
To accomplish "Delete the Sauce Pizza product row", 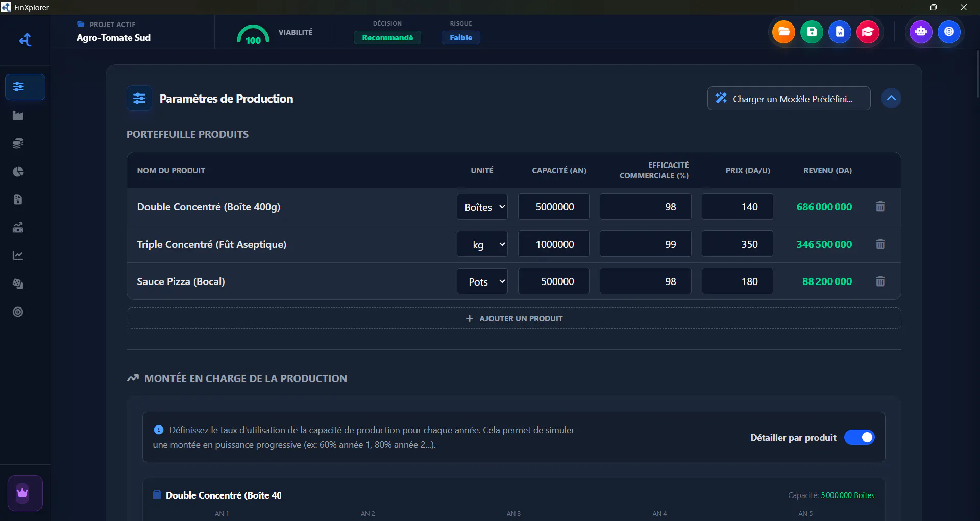I will point(880,281).
